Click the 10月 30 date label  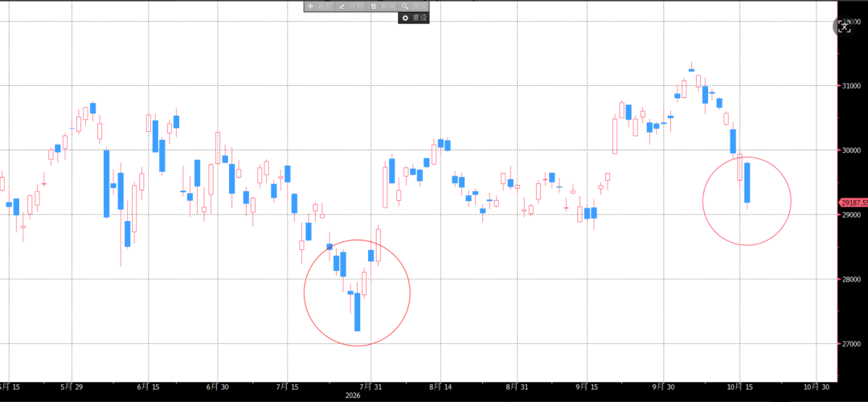817,387
